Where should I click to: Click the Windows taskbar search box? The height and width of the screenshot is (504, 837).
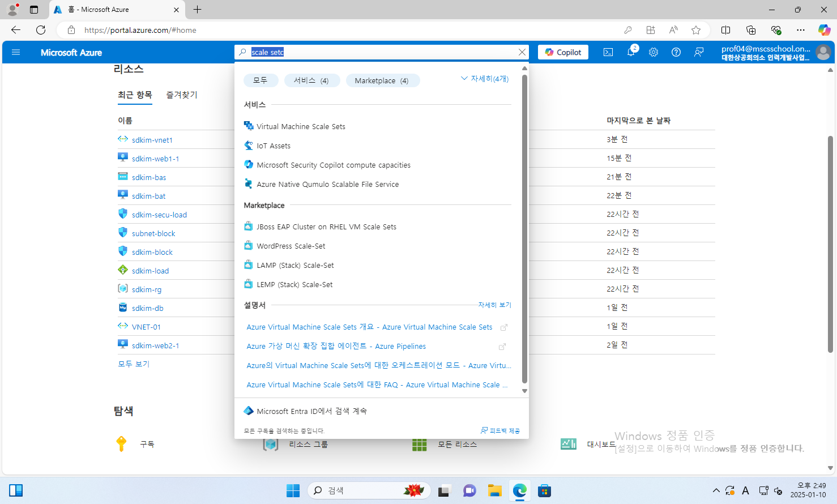tap(369, 490)
